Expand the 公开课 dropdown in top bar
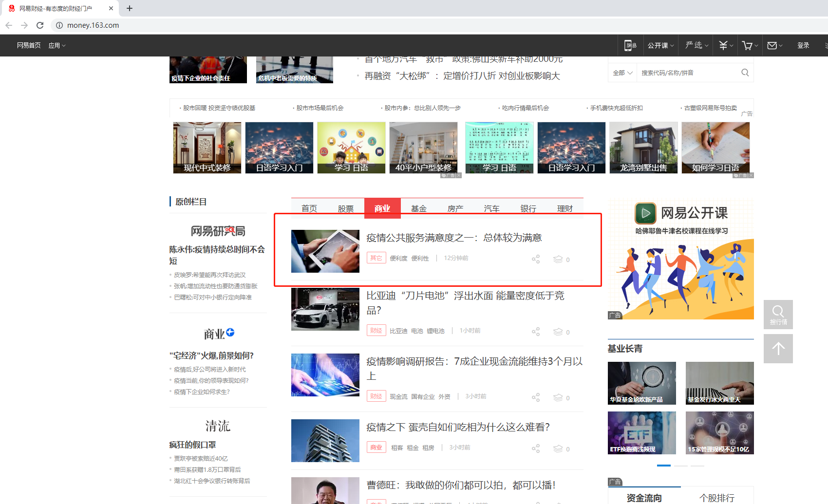 coord(660,45)
